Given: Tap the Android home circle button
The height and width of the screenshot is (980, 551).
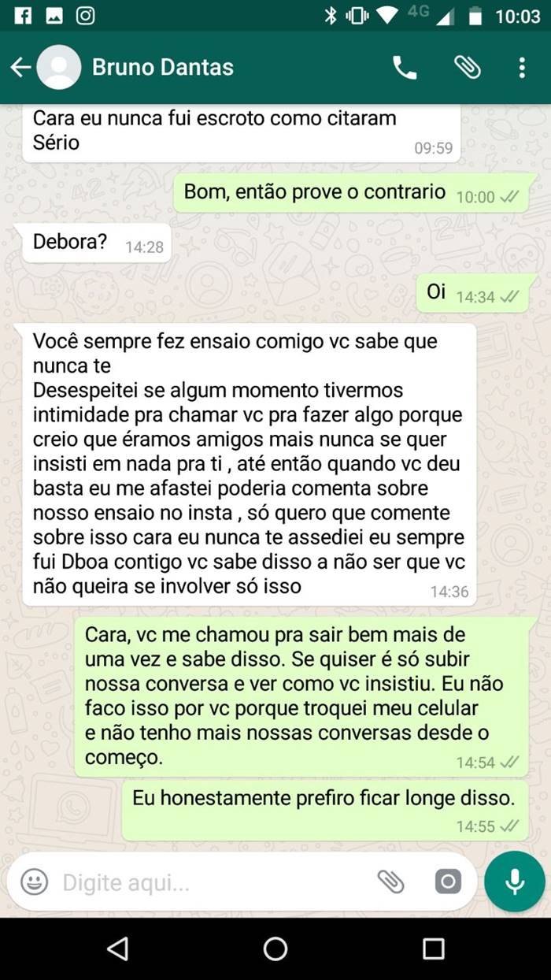Looking at the screenshot, I should click(275, 948).
